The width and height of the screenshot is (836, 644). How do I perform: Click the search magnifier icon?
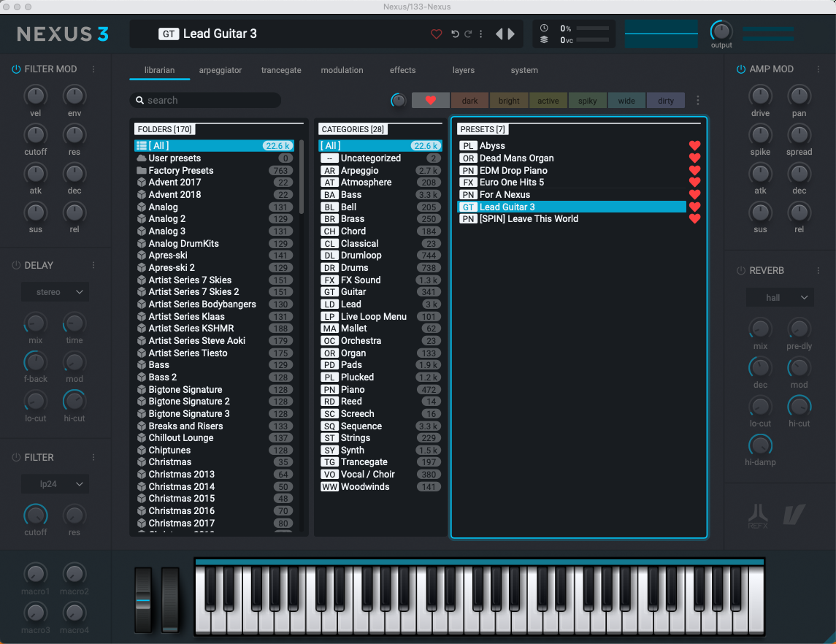pos(139,100)
